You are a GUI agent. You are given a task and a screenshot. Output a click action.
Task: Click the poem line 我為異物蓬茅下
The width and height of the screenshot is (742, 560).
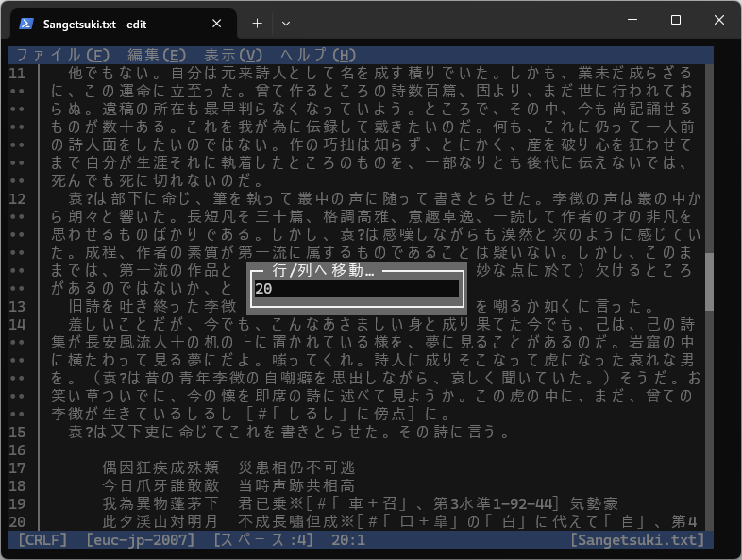pyautogui.click(x=160, y=504)
